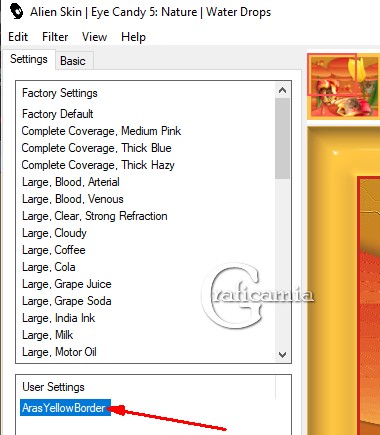Click the settings list scroll down arrow
The height and width of the screenshot is (435, 380).
pyautogui.click(x=282, y=354)
